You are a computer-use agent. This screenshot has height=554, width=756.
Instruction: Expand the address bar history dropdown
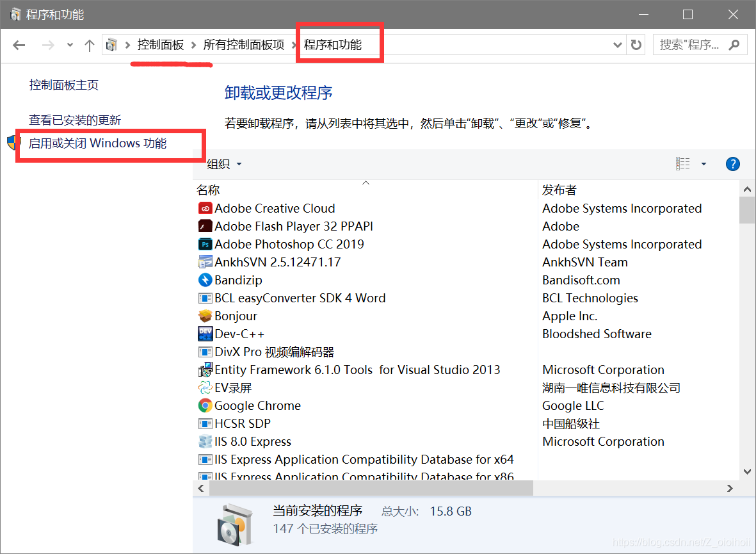(x=617, y=45)
